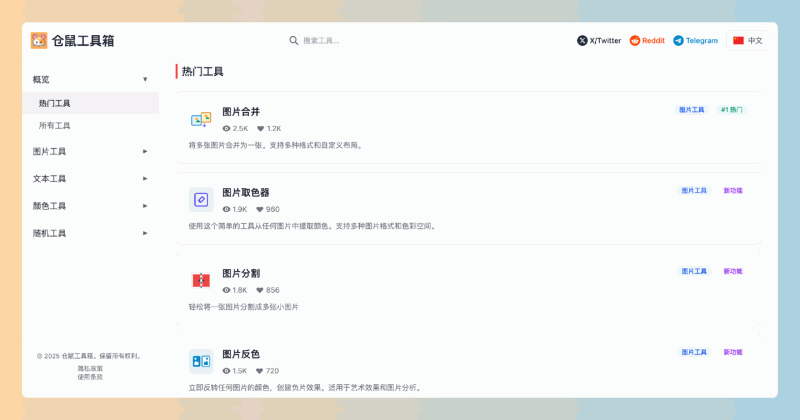
Task: Click the 图片工具 tag on 图片取色器
Action: click(694, 190)
